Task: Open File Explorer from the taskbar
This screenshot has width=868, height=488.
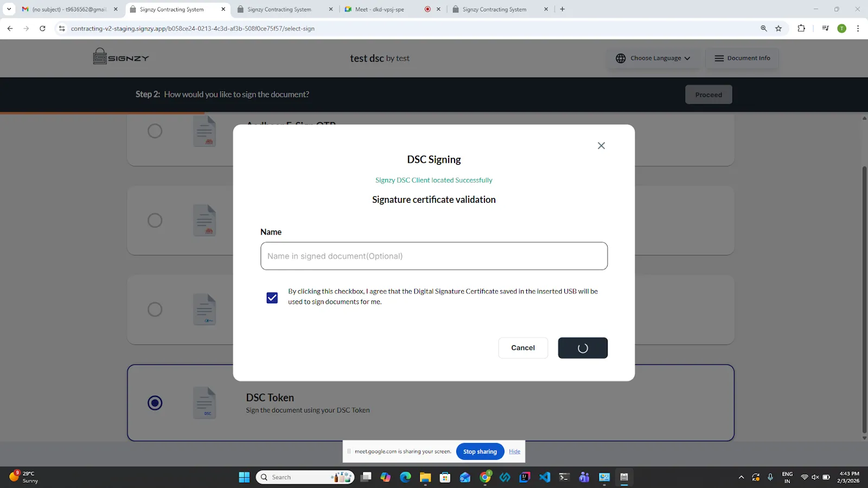Action: coord(425,477)
